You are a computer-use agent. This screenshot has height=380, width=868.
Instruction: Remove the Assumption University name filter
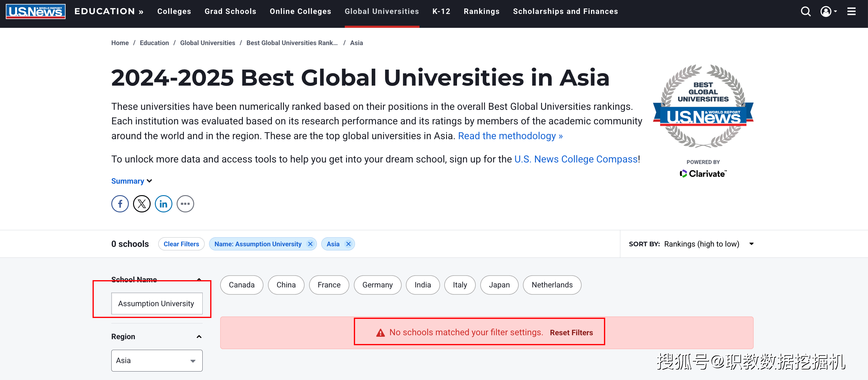point(310,244)
